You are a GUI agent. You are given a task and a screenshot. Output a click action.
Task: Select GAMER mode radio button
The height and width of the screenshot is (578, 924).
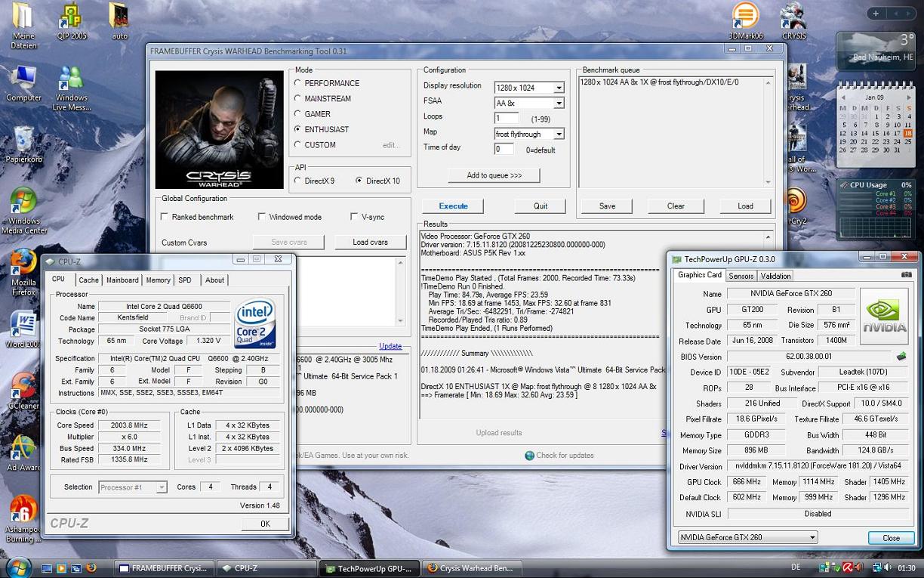[x=297, y=114]
